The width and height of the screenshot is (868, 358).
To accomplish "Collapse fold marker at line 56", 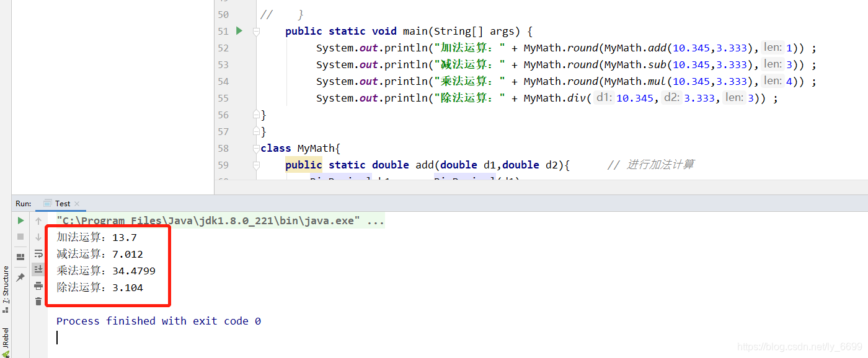I will (257, 115).
